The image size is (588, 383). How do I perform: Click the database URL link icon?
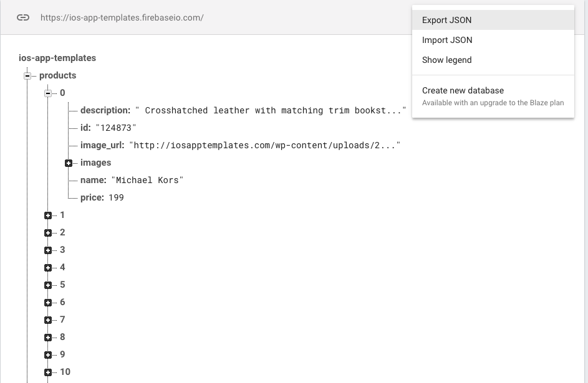(x=23, y=17)
